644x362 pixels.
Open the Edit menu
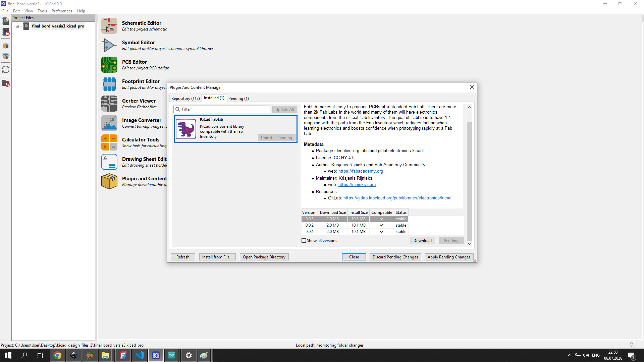[16, 11]
